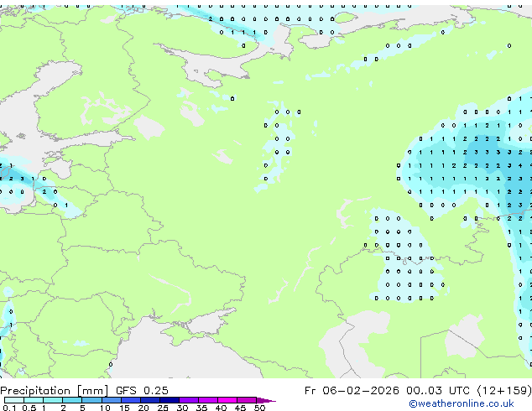
Task: Click the 25–30 mm dark navy swatch
Action: [170, 400]
